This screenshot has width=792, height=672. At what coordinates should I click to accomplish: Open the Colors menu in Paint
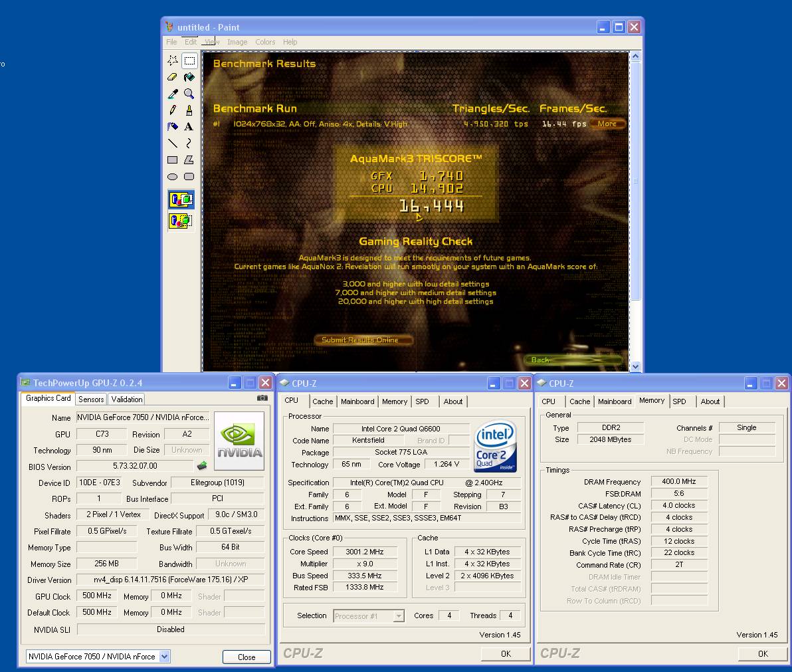pos(265,42)
